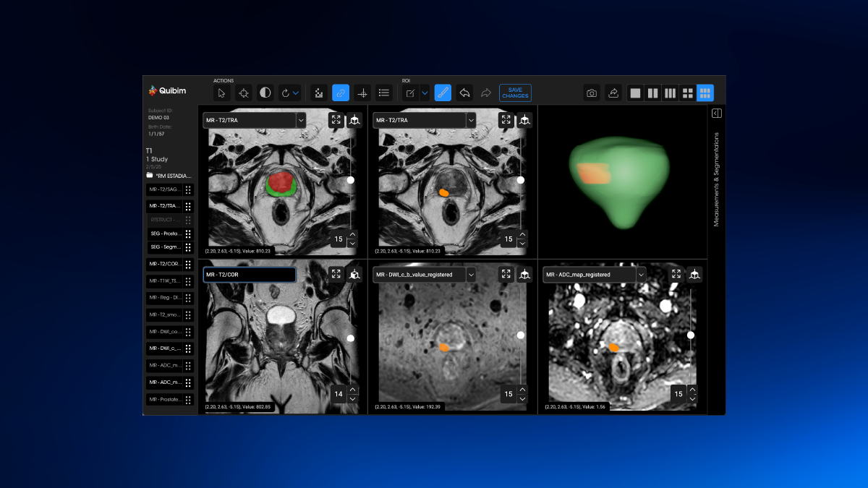868x488 pixels.
Task: Expand the ROI edit dropdown arrow
Action: pos(425,93)
